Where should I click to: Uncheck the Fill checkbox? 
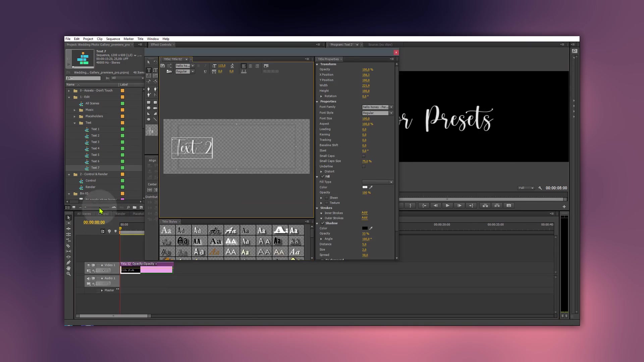point(323,177)
